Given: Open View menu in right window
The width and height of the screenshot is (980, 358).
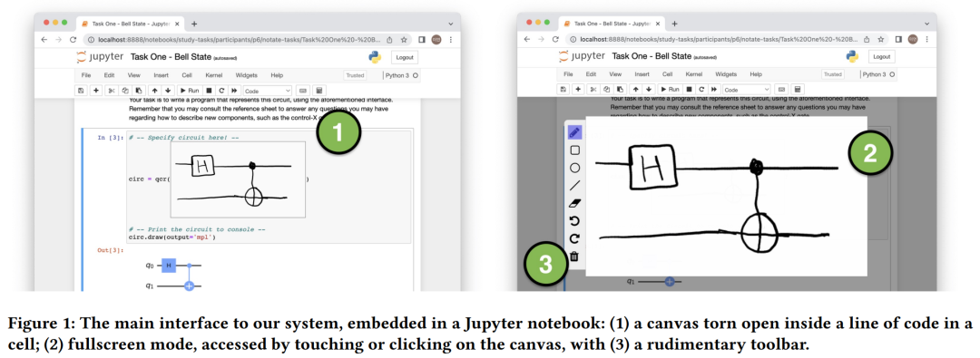Looking at the screenshot, I should click(615, 74).
